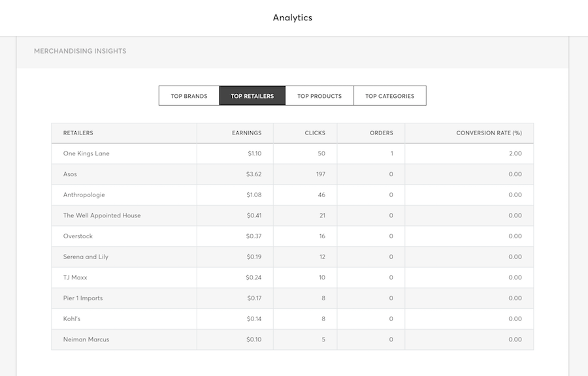588x376 pixels.
Task: Click the $0.24 earnings for TJ Maxx
Action: click(x=254, y=277)
